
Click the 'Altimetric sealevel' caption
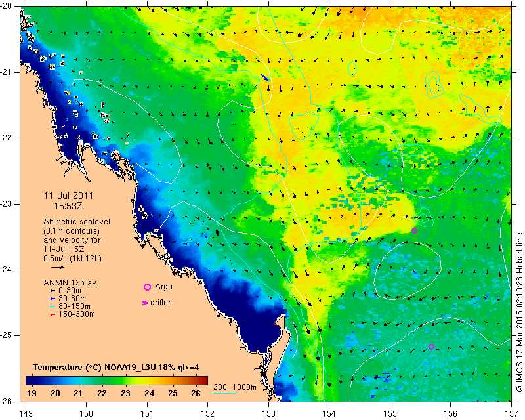[77, 222]
